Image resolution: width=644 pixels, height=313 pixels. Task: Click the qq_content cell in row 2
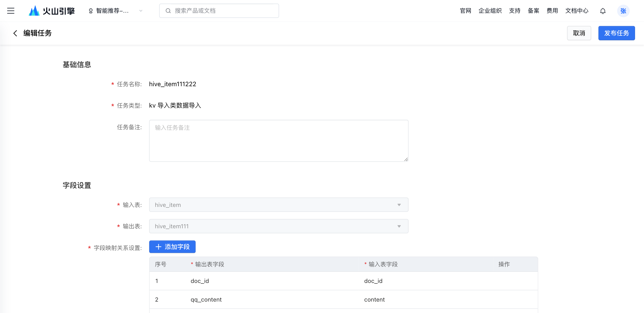click(x=206, y=300)
